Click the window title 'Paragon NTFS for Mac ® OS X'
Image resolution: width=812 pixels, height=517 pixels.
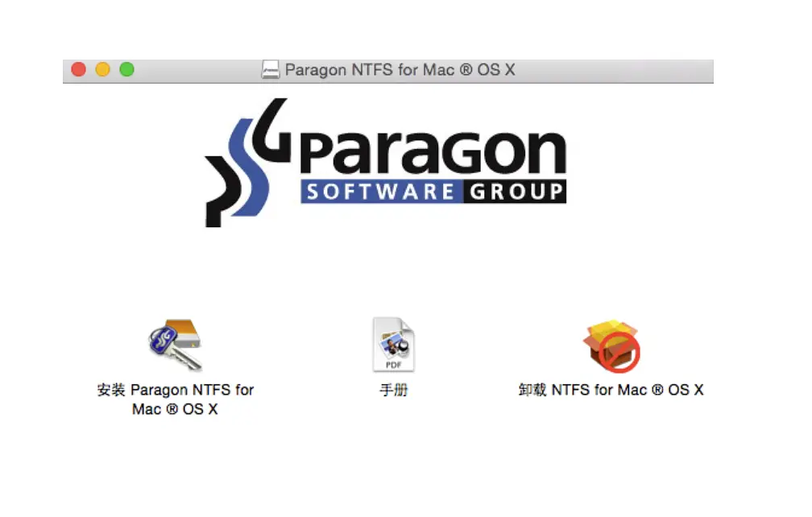[x=400, y=69]
